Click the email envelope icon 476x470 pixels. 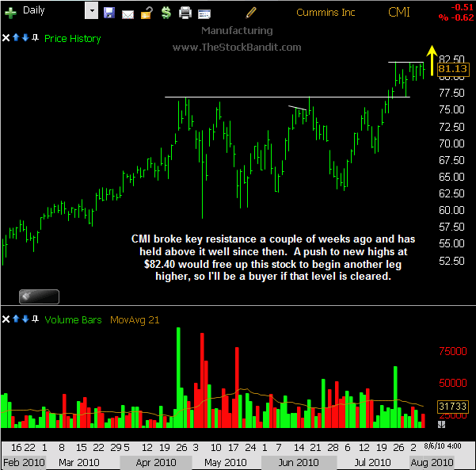(x=127, y=13)
